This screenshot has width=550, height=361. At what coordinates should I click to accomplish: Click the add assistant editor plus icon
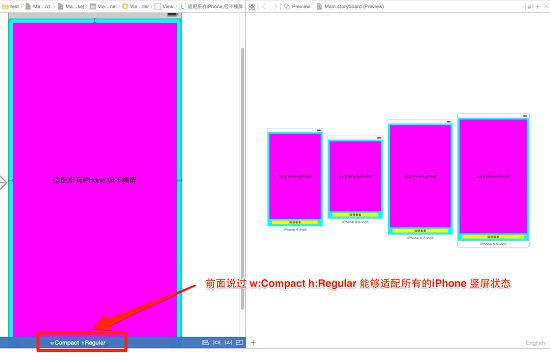(x=537, y=6)
